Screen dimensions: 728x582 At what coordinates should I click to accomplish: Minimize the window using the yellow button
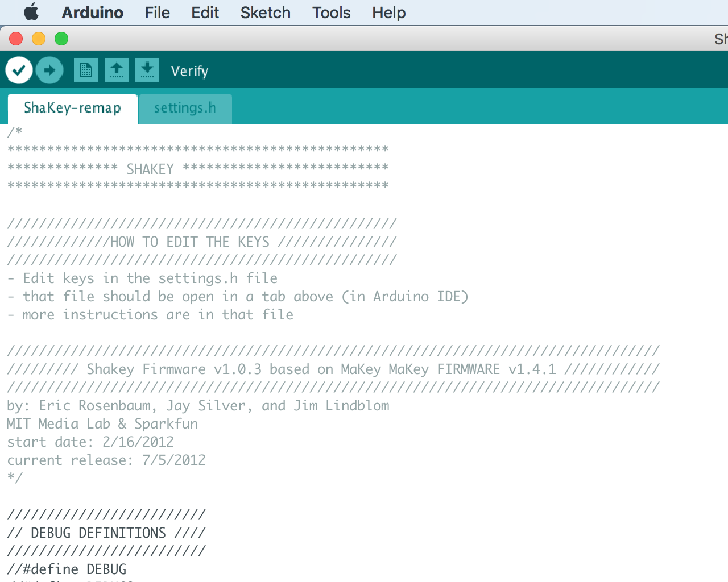(x=39, y=39)
